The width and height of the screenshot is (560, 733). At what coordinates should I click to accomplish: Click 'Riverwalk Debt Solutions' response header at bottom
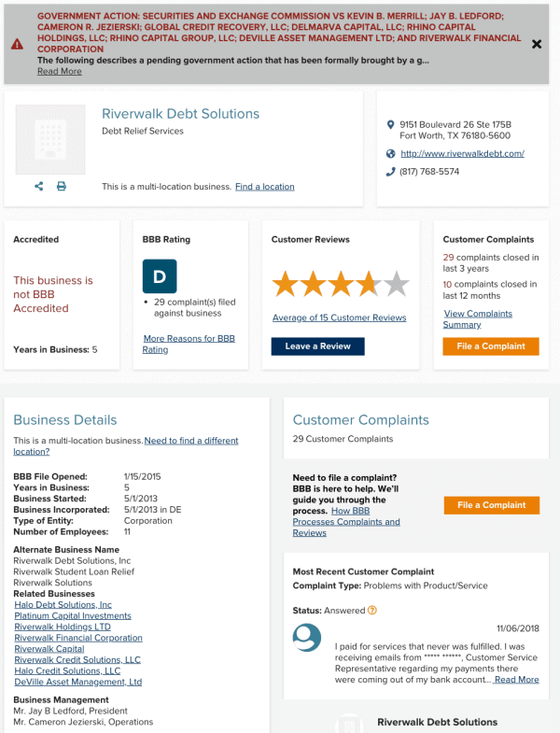tap(438, 722)
